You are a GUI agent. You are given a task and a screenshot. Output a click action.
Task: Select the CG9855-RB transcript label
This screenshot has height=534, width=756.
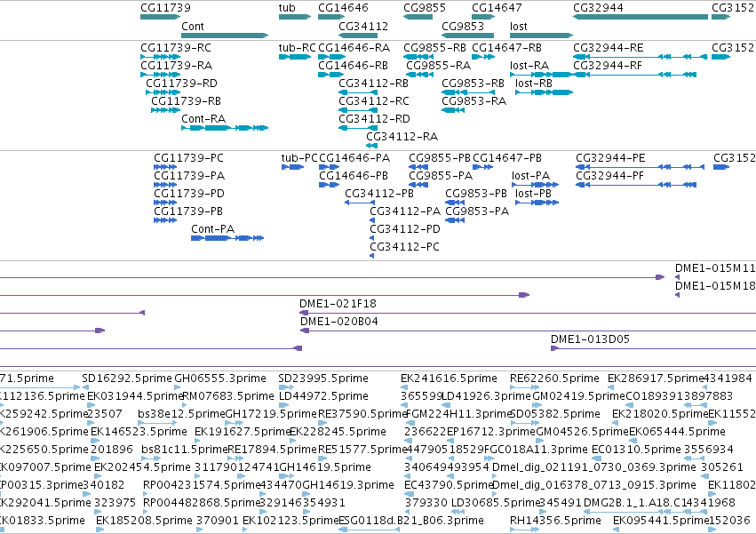[434, 48]
